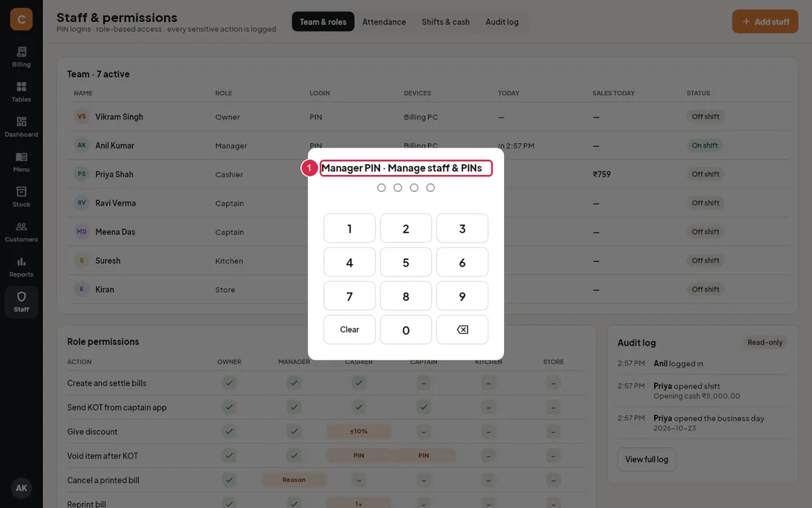
Task: Open Stock section in sidebar
Action: pos(21,197)
